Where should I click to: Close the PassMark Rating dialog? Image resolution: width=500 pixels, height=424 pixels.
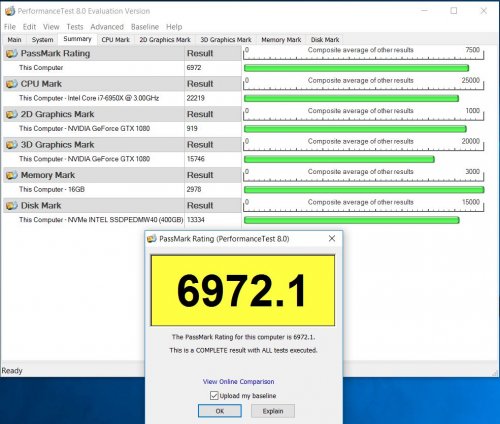point(332,238)
